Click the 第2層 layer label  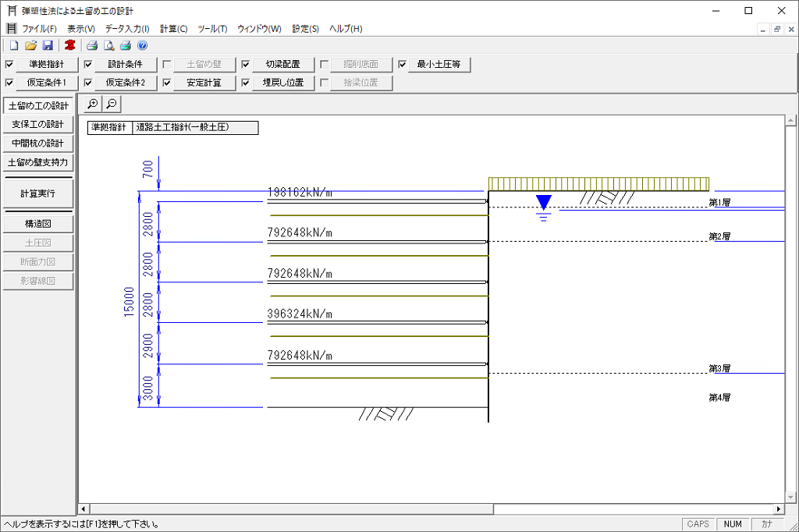(719, 236)
